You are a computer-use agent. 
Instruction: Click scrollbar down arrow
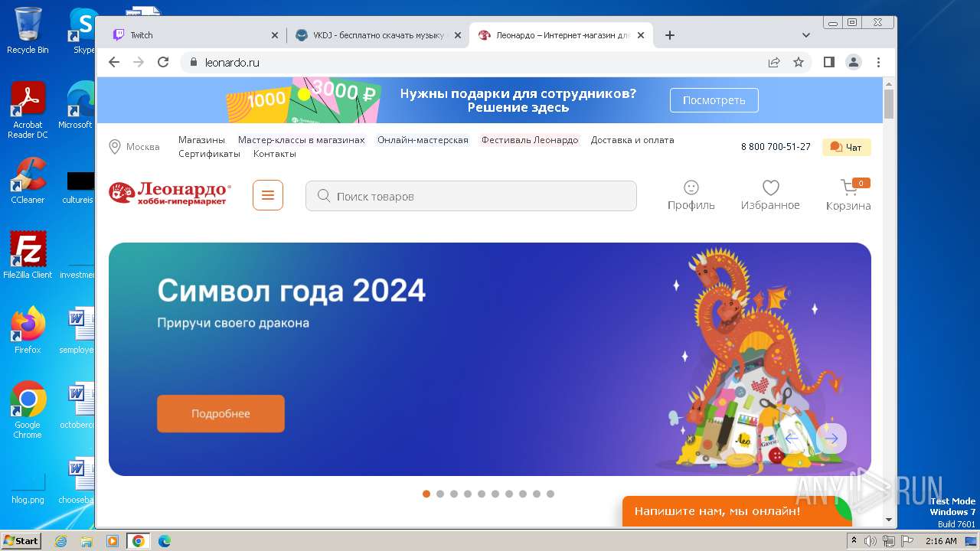(889, 520)
